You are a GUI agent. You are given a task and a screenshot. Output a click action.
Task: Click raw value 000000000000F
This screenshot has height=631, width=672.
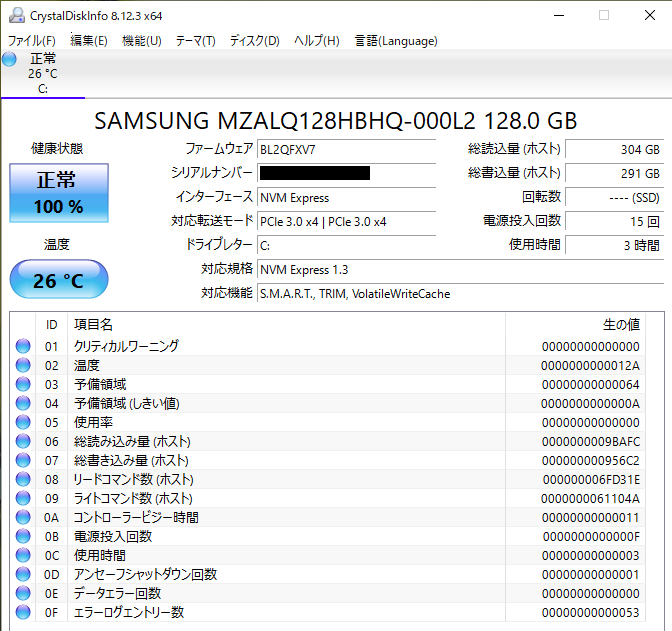[x=591, y=536]
